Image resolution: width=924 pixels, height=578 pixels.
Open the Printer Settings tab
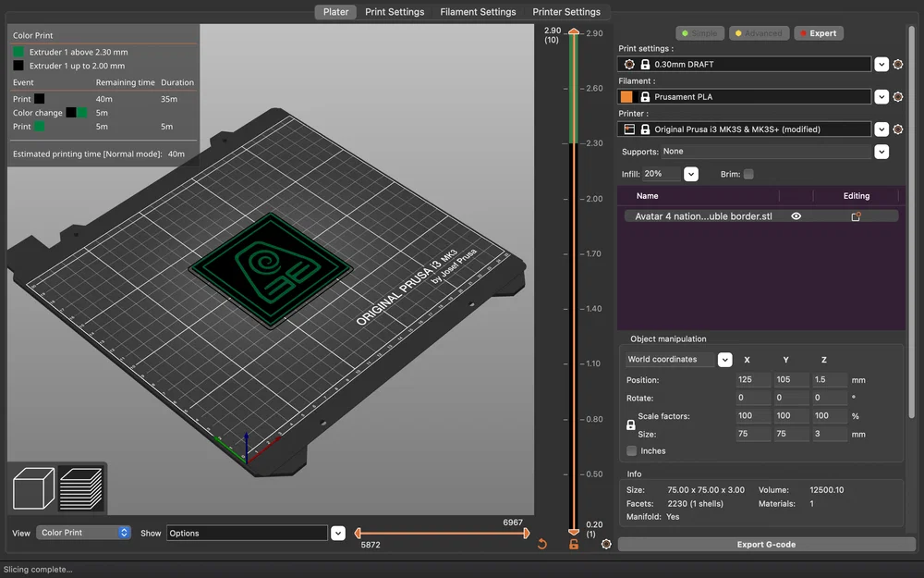pyautogui.click(x=566, y=12)
